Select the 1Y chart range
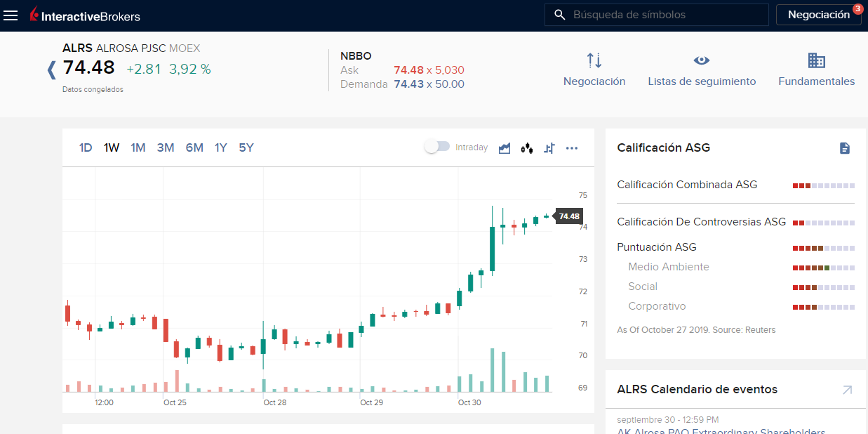This screenshot has width=868, height=434. (221, 147)
